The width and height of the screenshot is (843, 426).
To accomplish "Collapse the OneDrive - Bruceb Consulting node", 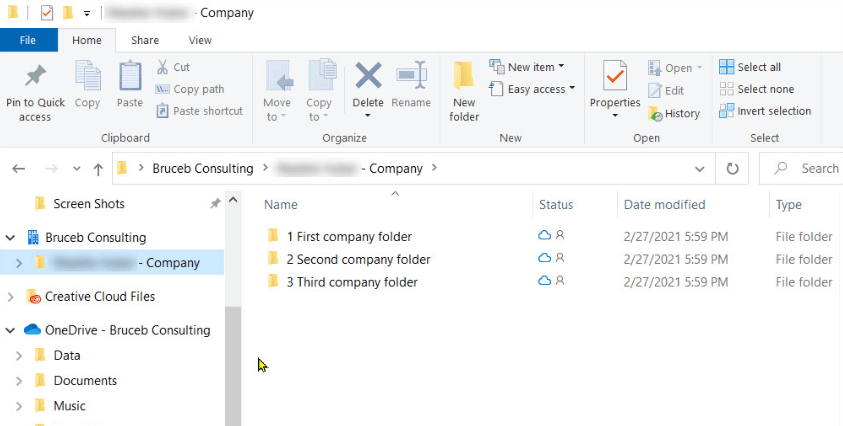I will coord(11,330).
